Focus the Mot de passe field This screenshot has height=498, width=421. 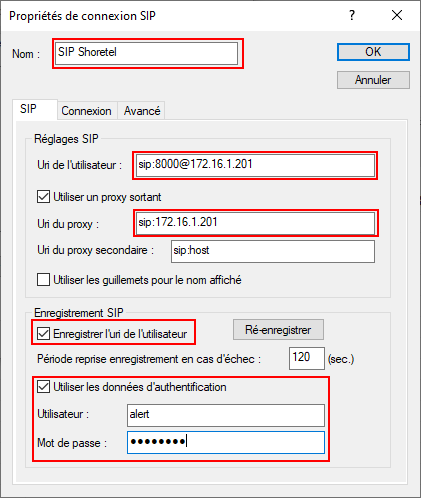[x=226, y=443]
